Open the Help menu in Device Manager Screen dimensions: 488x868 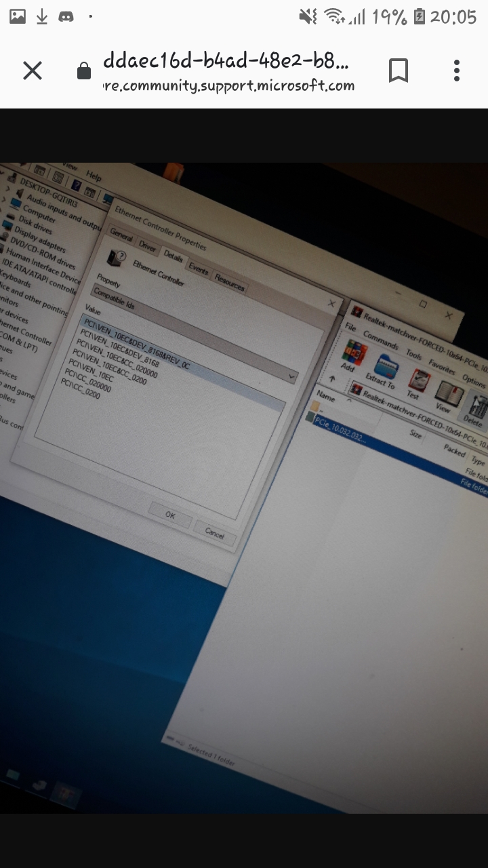pyautogui.click(x=94, y=176)
